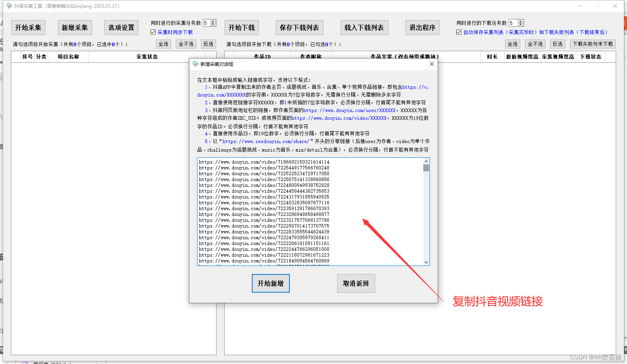Screen dimensions: 627x364
Task: Click the 采集视频宽高 column header
Action: pos(558,57)
